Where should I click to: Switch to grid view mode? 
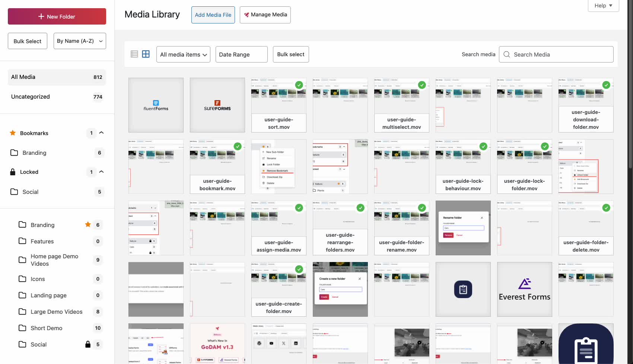pos(146,54)
